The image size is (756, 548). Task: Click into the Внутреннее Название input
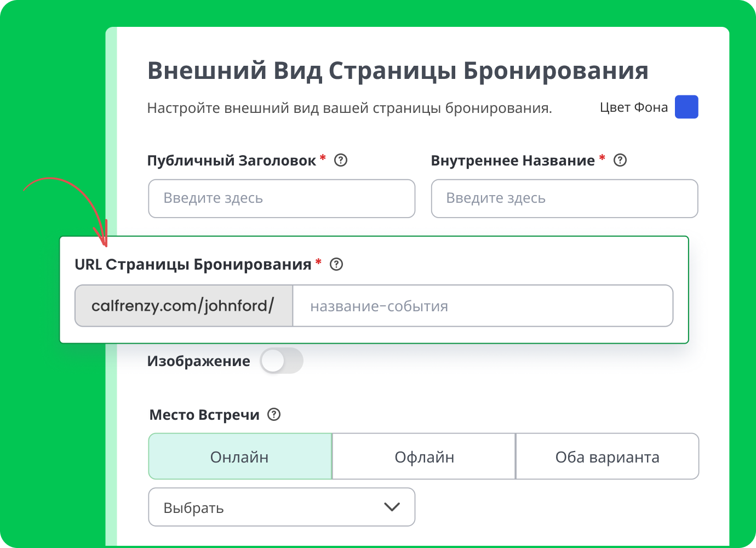coord(564,198)
